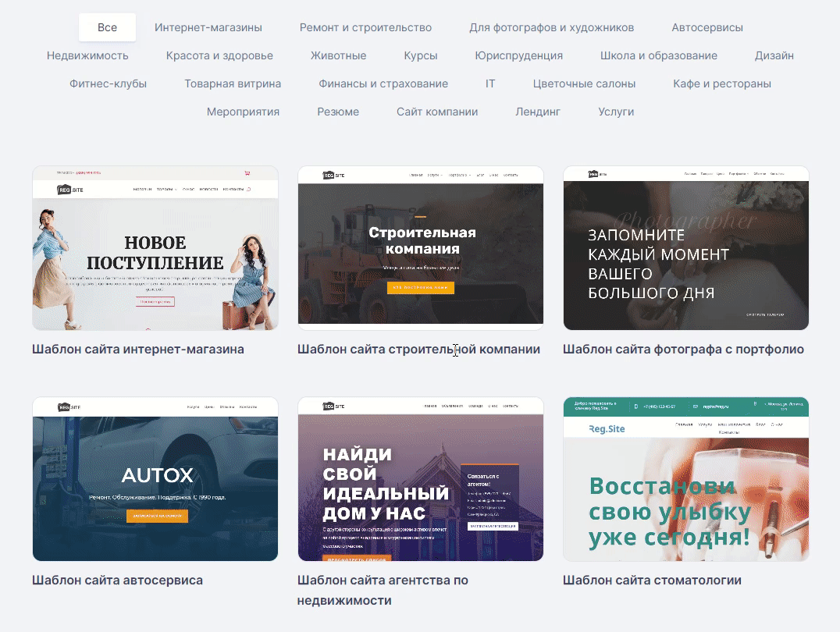Filter by Красота и здоровье

[x=219, y=55]
